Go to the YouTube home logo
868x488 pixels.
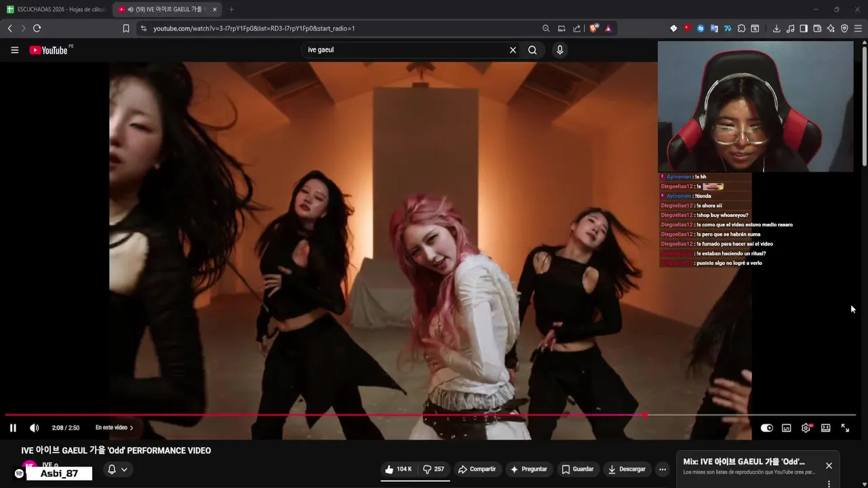pos(49,50)
